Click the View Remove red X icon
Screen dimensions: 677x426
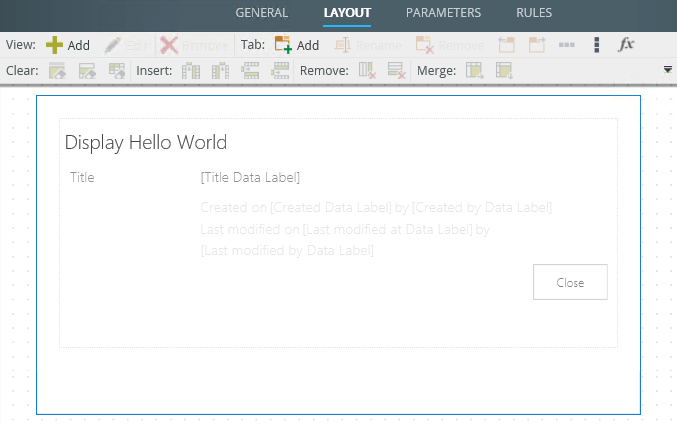[x=169, y=45]
